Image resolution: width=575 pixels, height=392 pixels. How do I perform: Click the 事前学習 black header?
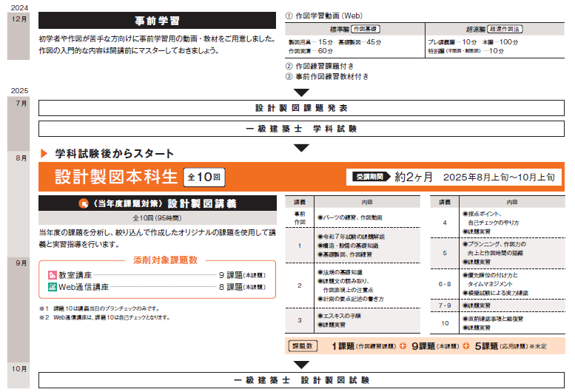coord(157,20)
